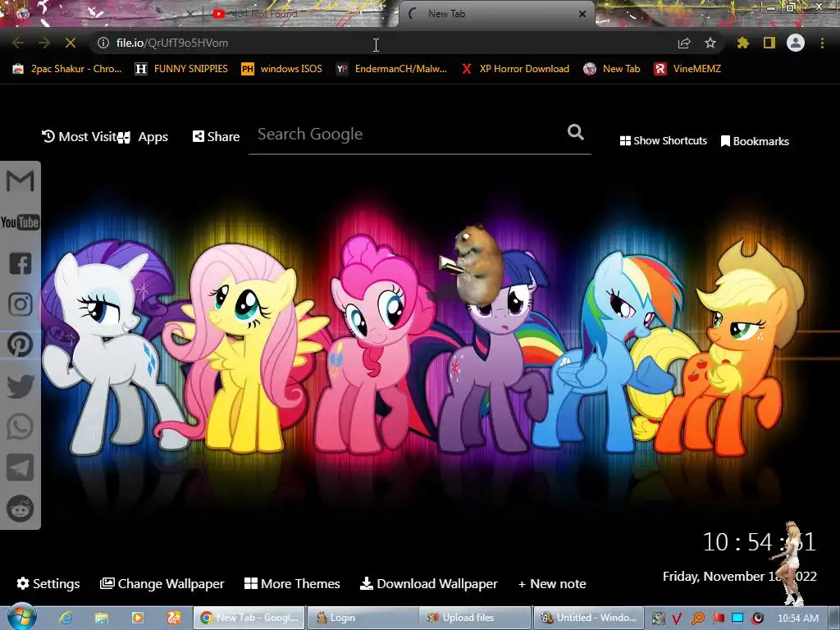Switch to New Tab - Google taskbar window

click(x=249, y=618)
